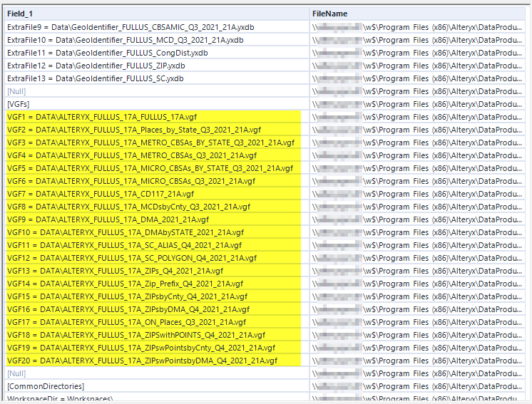
Task: Select VGF18 ZIPSwithPOINTS cell
Action: pyautogui.click(x=157, y=335)
